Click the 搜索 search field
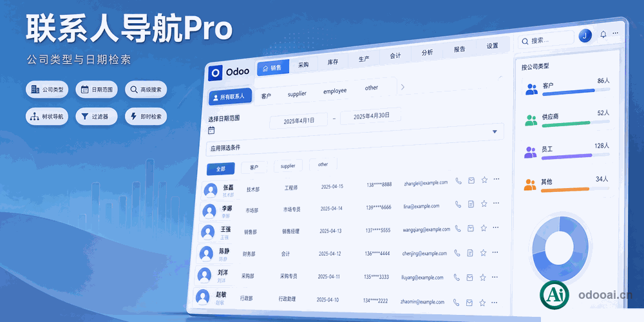The height and width of the screenshot is (322, 644). (x=545, y=40)
